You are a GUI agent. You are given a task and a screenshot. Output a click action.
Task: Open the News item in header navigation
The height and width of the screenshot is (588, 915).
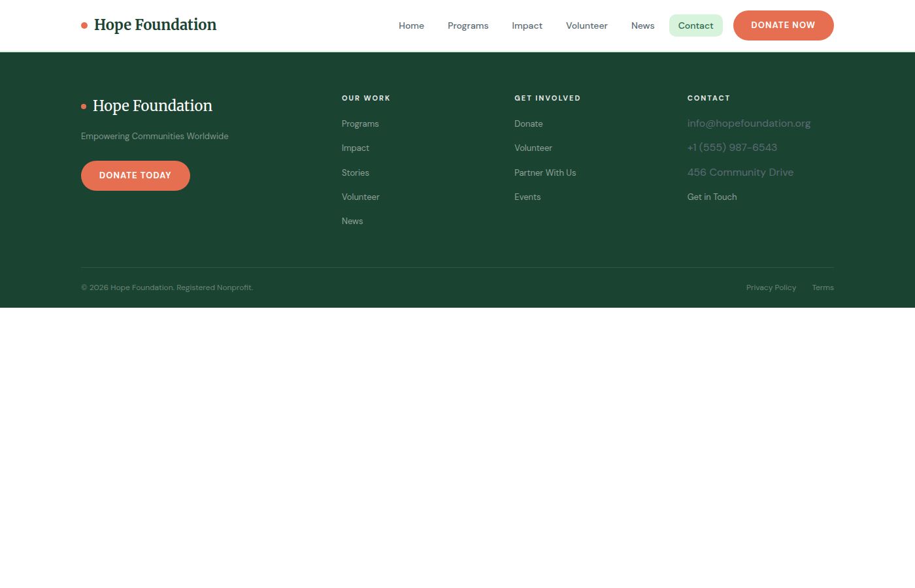tap(642, 25)
